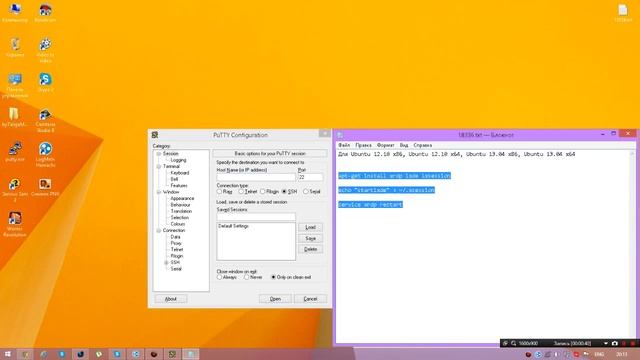The width and height of the screenshot is (640, 360).
Task: Click the PuTTY icon on the taskbar
Action: (x=172, y=354)
